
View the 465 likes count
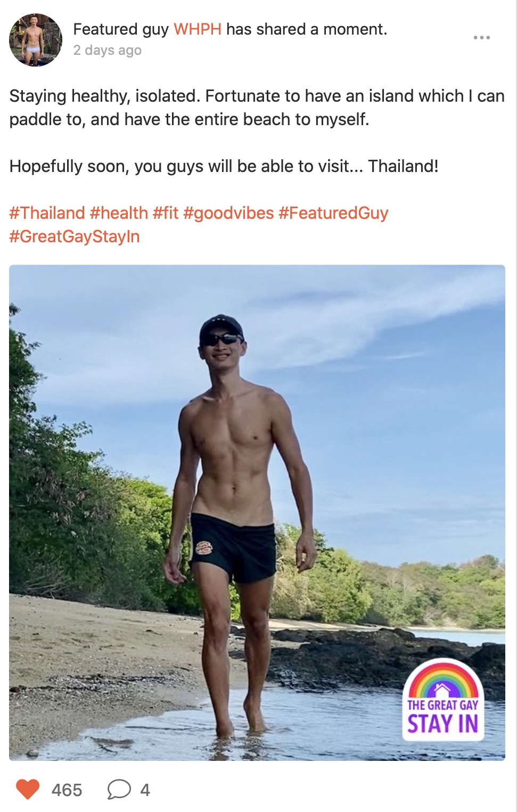pos(67,790)
